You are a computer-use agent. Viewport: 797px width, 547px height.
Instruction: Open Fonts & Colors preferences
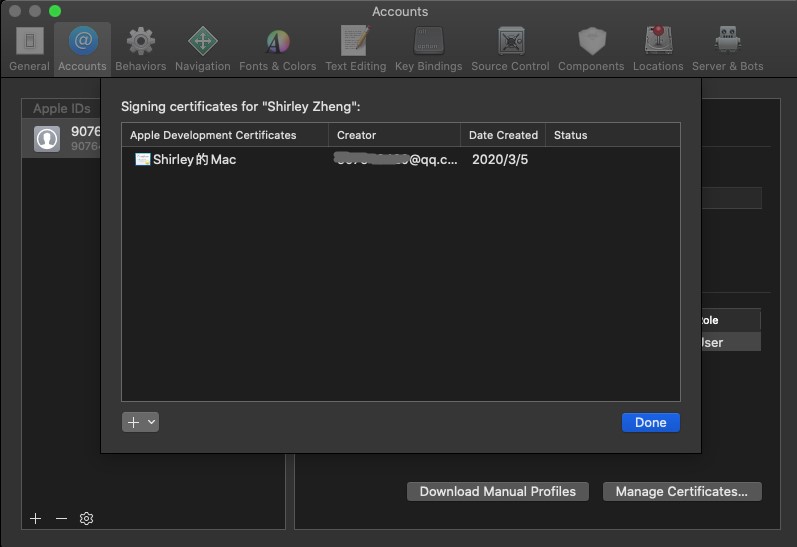(x=278, y=49)
